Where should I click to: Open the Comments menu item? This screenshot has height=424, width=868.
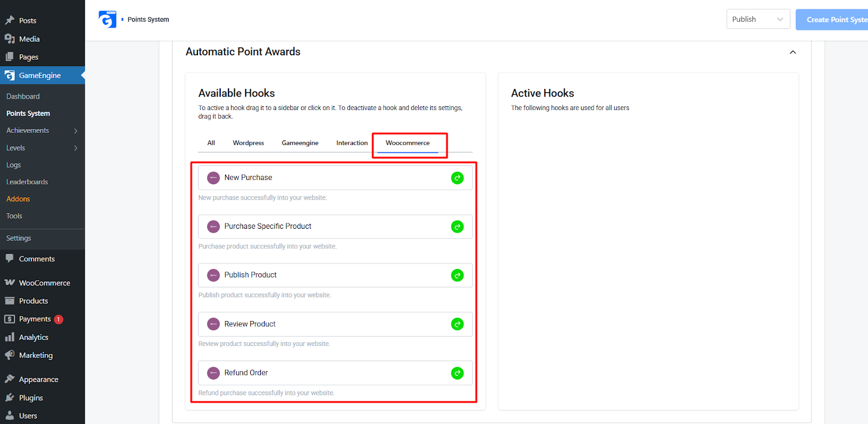pos(37,259)
